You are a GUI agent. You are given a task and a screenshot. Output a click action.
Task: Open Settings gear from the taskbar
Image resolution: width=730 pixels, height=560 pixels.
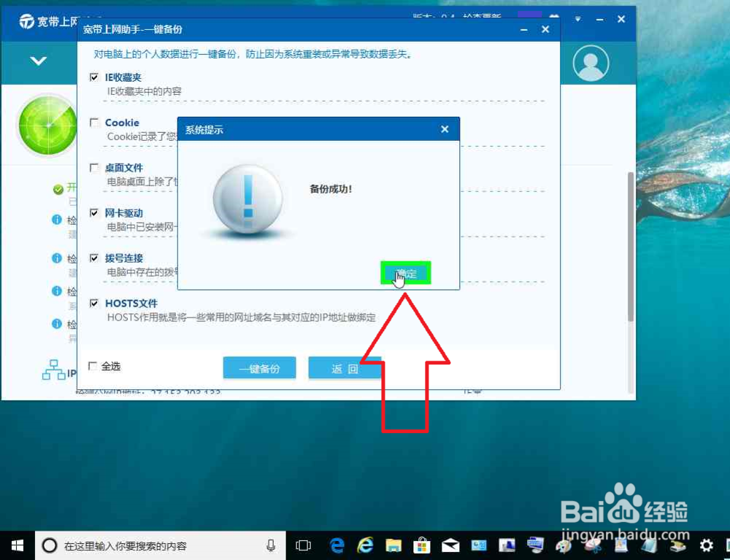pos(706,545)
